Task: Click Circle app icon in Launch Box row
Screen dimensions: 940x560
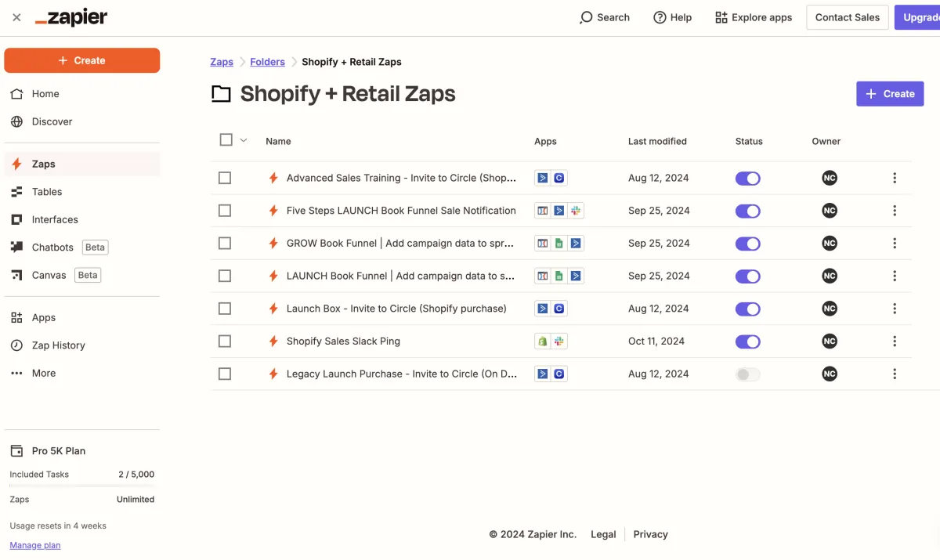Action: (x=559, y=309)
